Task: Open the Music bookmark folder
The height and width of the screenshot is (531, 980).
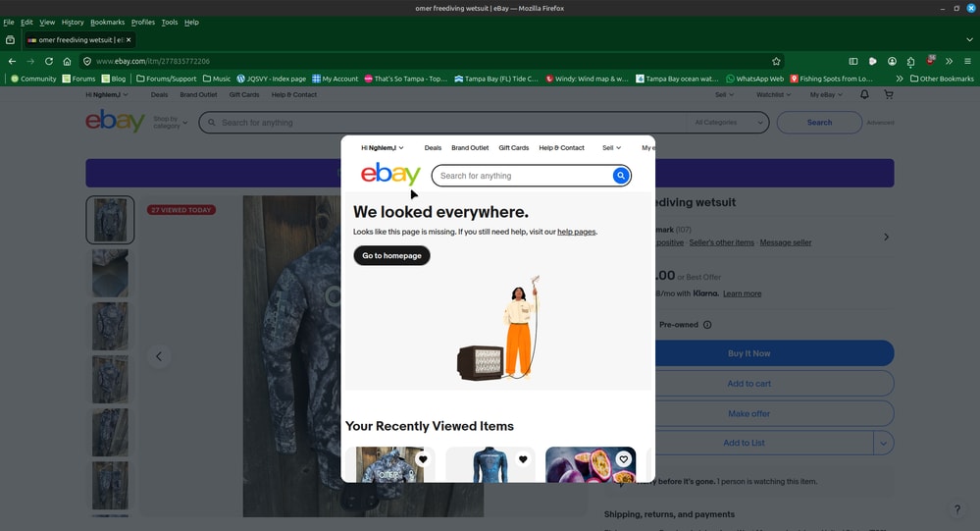Action: click(x=217, y=79)
